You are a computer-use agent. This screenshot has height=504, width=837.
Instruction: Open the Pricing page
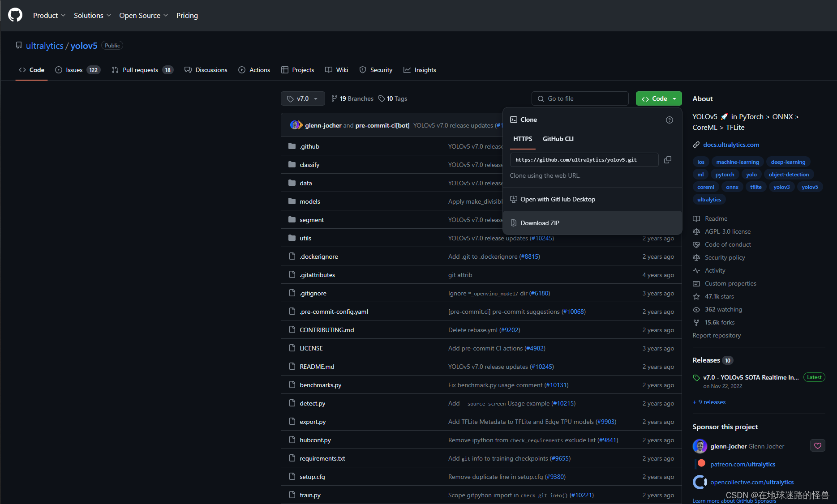tap(187, 15)
